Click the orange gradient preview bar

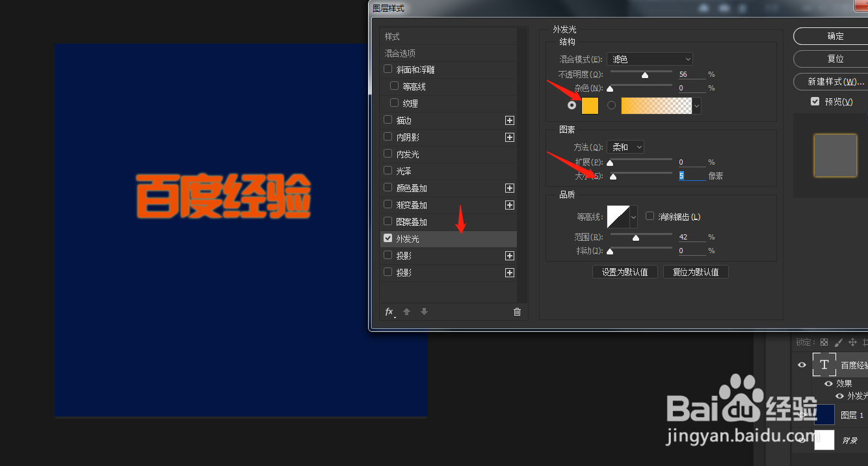pos(657,105)
